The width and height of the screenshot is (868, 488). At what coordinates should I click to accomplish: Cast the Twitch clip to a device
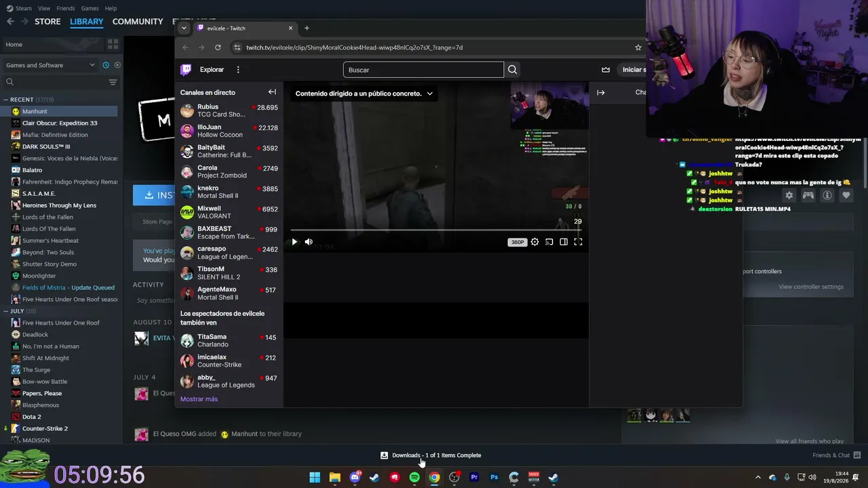point(549,242)
